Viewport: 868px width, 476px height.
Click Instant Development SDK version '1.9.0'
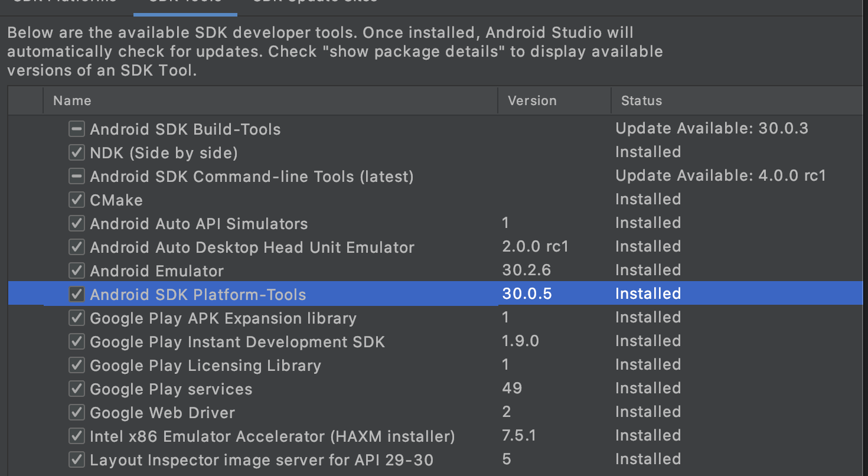pyautogui.click(x=520, y=341)
